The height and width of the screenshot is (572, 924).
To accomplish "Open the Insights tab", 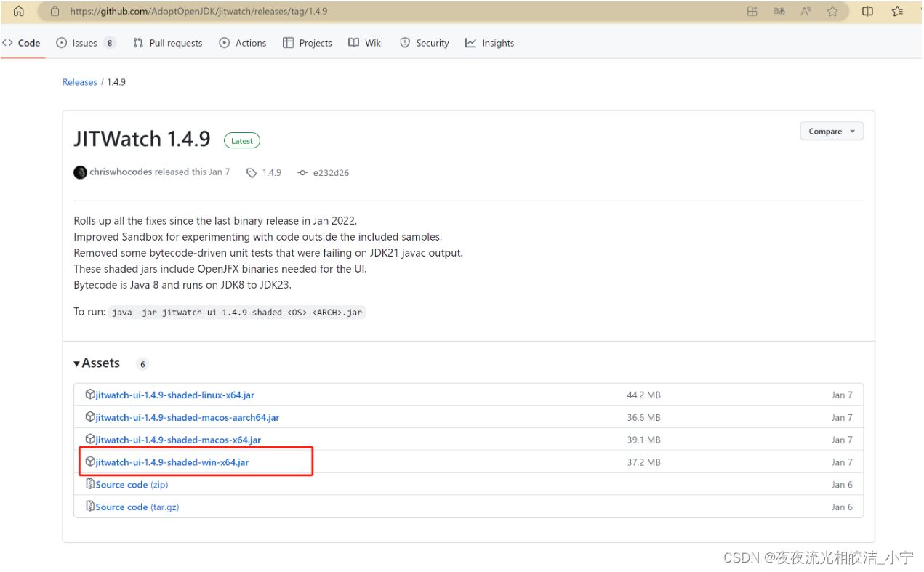I will pyautogui.click(x=490, y=43).
